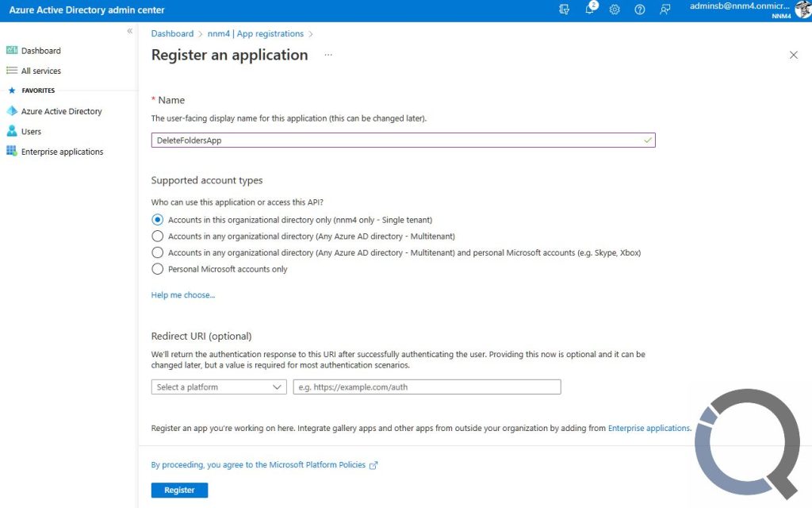Go to nnm4 App registrations breadcrumb

coord(256,33)
